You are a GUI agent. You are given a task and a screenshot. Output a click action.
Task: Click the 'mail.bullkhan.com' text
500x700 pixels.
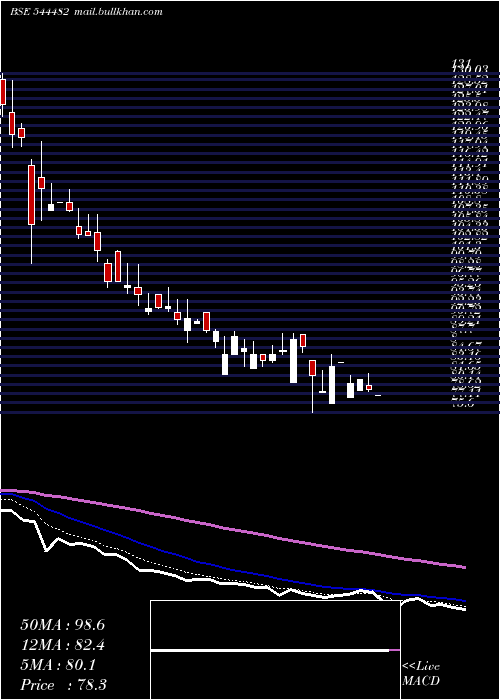point(117,12)
